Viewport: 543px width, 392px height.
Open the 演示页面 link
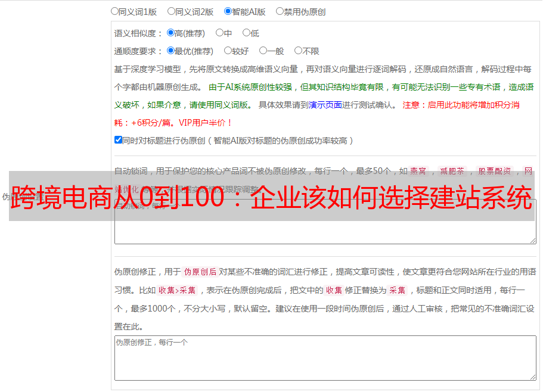[325, 105]
